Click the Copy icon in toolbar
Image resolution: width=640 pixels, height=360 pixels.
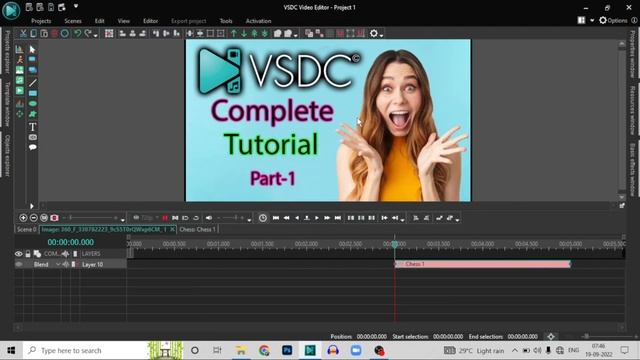tap(33, 33)
